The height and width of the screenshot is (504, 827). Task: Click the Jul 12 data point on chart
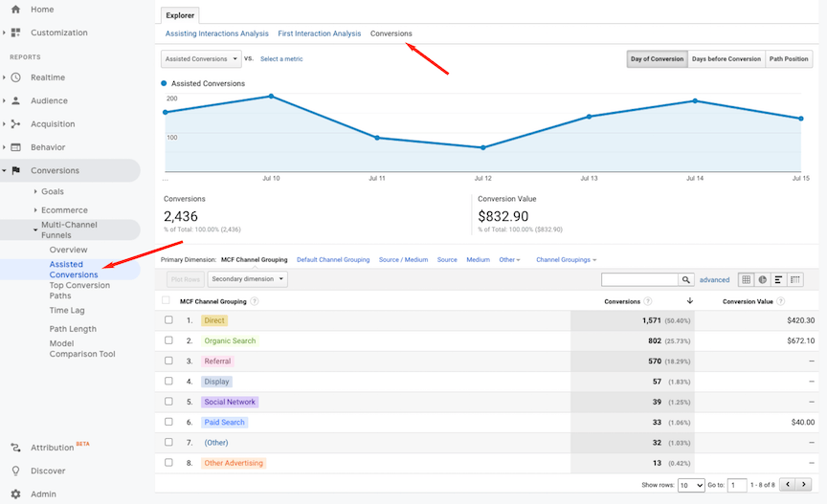coord(483,147)
